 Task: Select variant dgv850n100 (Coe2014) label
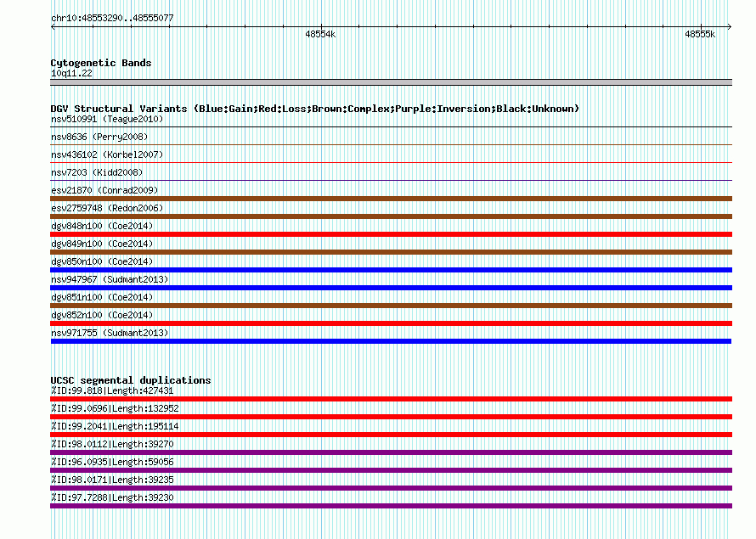pos(102,261)
